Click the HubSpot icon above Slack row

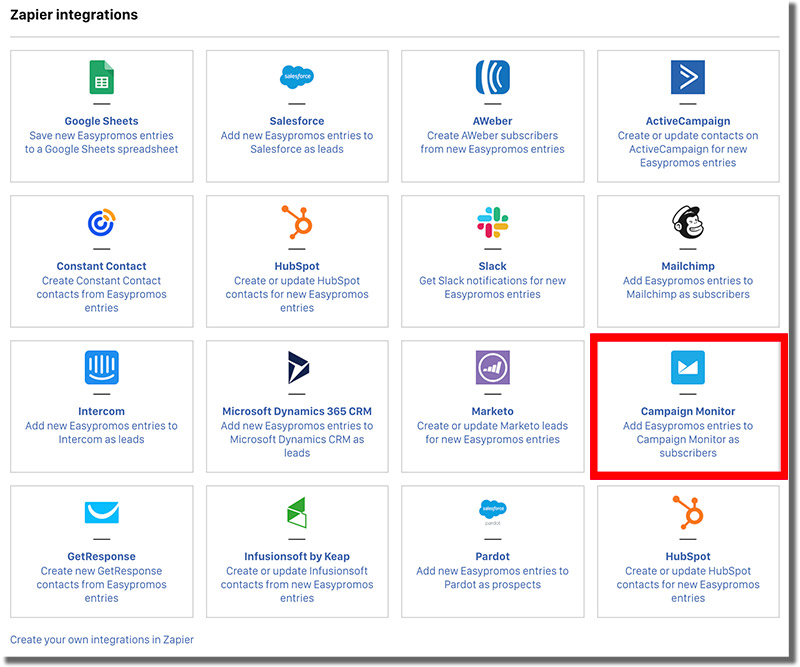(x=297, y=222)
